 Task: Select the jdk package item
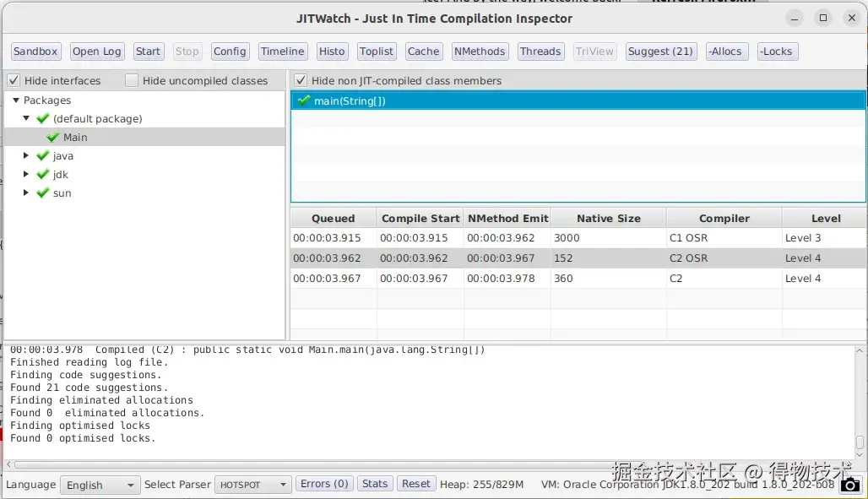[60, 175]
